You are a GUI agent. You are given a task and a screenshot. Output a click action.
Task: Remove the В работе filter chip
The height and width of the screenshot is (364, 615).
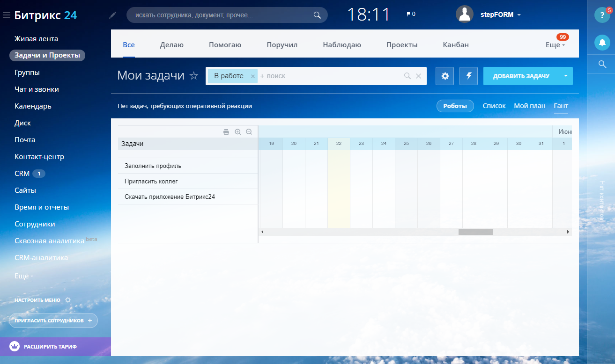252,76
